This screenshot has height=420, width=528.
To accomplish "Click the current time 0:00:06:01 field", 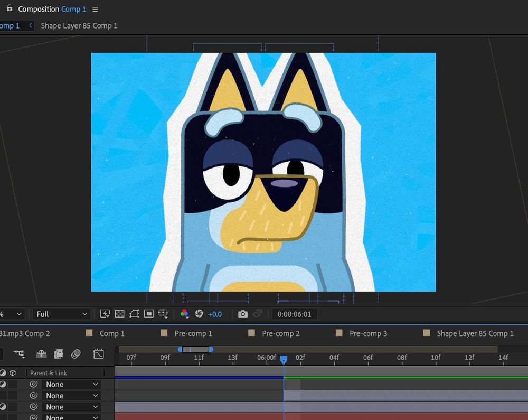I will point(295,314).
